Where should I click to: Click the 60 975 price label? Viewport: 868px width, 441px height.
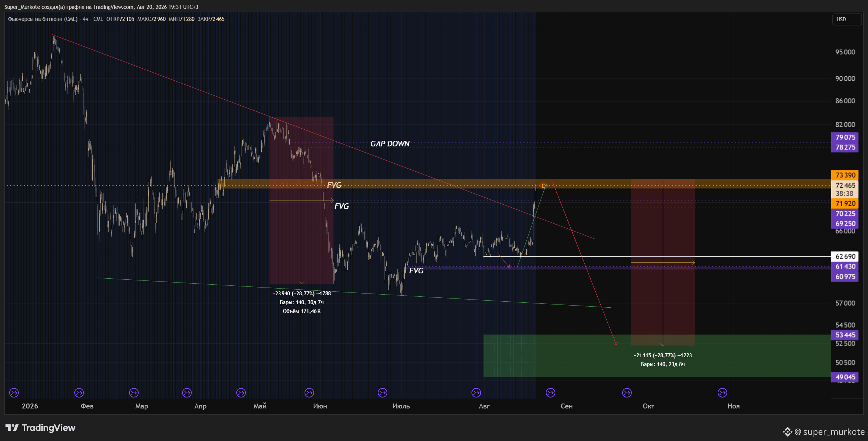point(845,277)
